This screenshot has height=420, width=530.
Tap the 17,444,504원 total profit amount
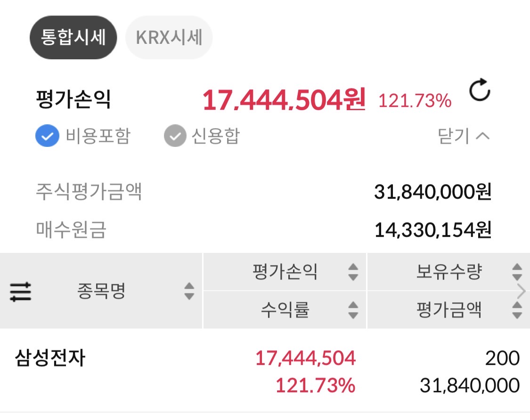(284, 100)
